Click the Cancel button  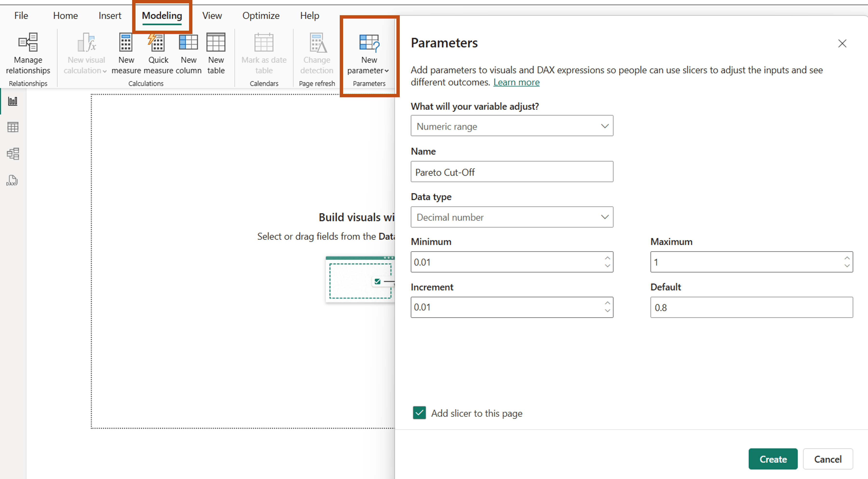point(828,459)
